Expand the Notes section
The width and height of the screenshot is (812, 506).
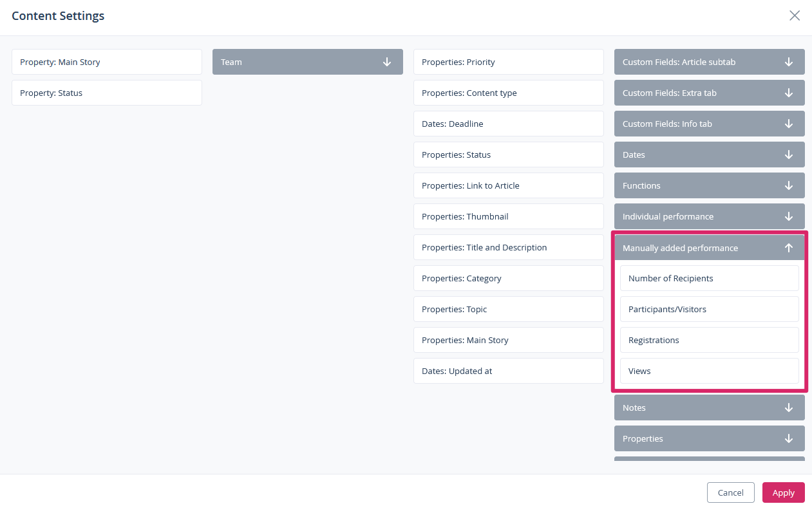(x=708, y=408)
